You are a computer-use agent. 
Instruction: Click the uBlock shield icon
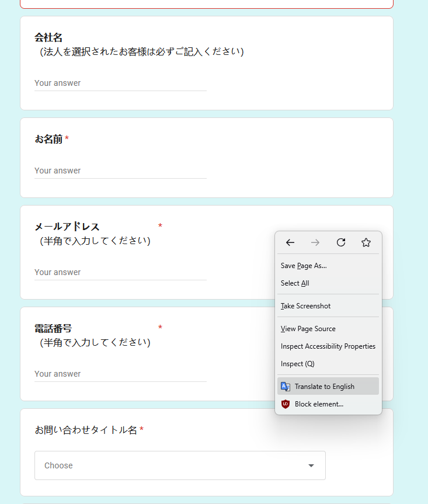click(x=286, y=404)
